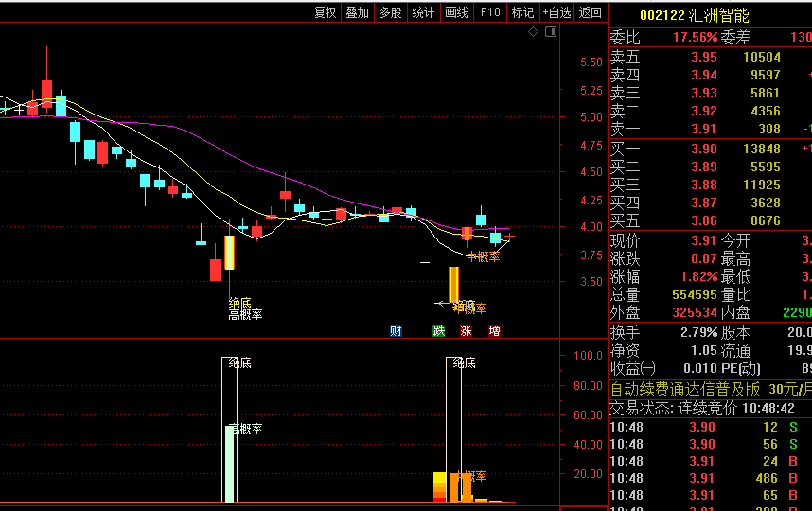Viewport: 812px width, 511px height.
Task: Open the 统计 statistics tool
Action: 423,12
